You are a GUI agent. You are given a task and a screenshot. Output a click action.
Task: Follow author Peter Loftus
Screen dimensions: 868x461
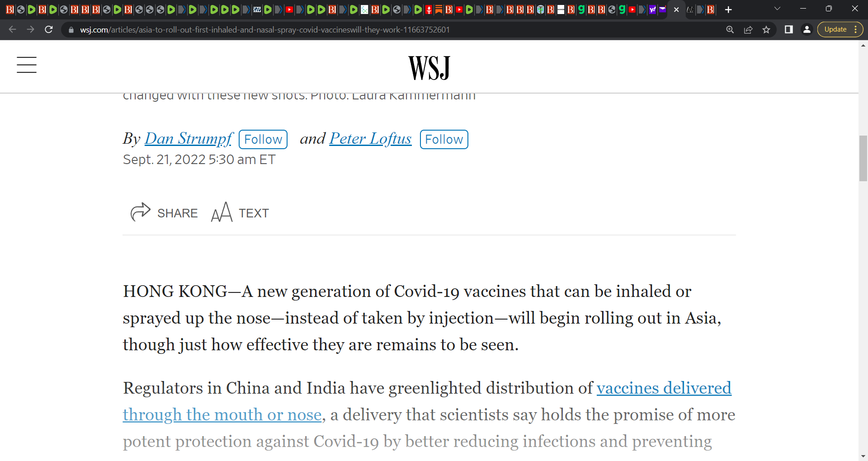(x=444, y=139)
